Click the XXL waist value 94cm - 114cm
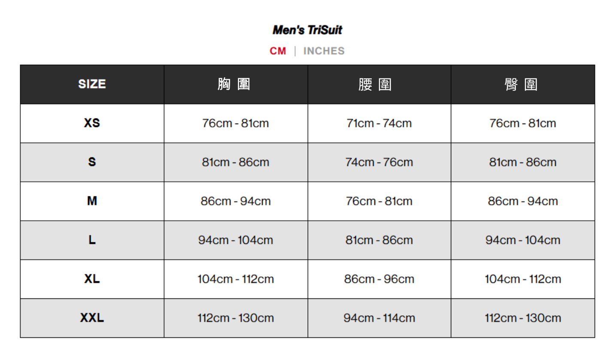607x364 pixels. (379, 318)
